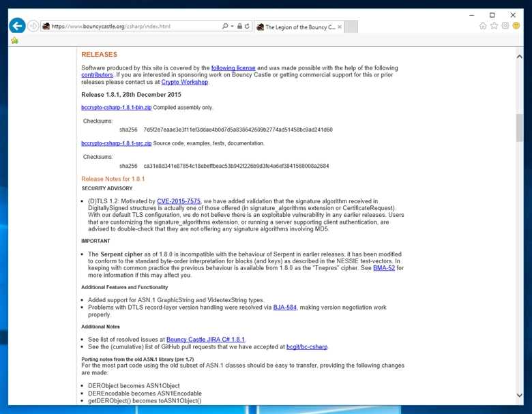Open the following license link
Screen dimensions: 532x414
tap(233, 68)
